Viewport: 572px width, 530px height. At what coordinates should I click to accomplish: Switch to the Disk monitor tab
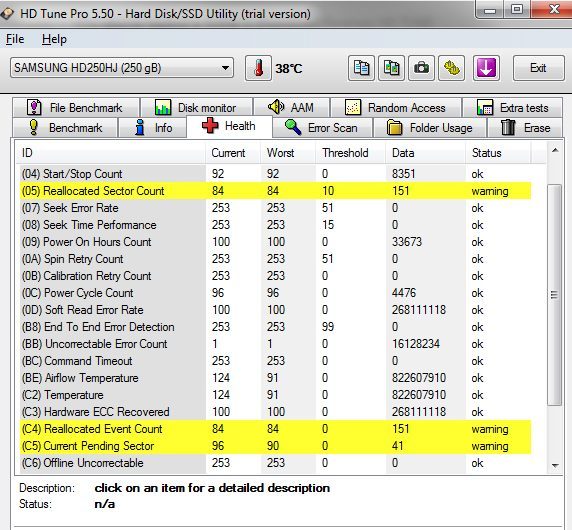(x=196, y=108)
